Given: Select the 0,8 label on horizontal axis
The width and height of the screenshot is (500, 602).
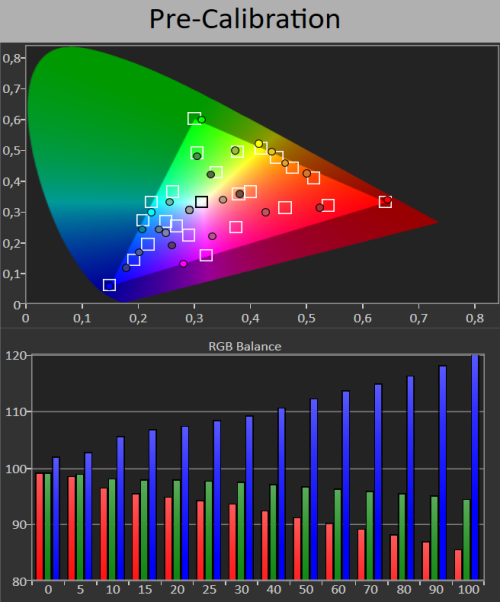Looking at the screenshot, I should [475, 318].
